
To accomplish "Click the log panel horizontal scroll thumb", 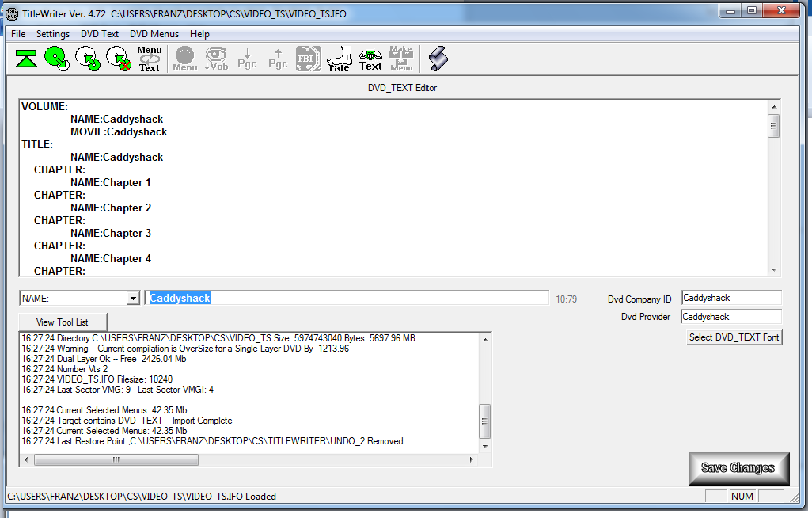I will coord(116,459).
